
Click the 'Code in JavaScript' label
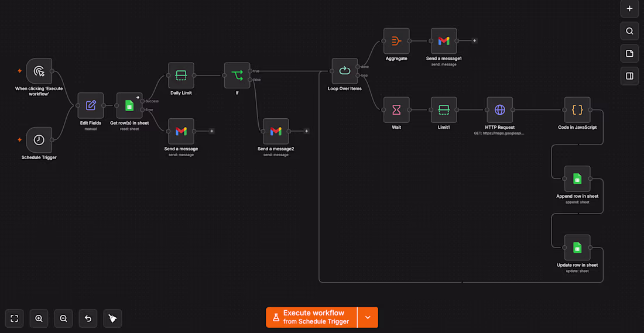point(577,127)
